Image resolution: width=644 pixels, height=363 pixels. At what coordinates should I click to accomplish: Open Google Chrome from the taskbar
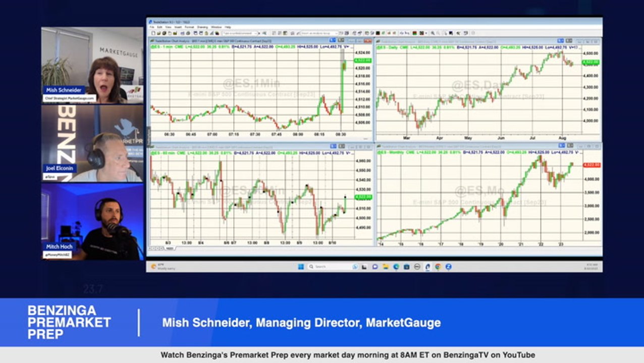point(438,267)
